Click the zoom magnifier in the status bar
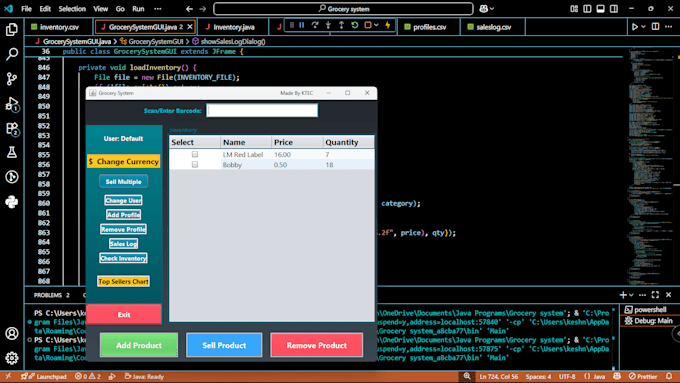680x383 pixels. point(467,376)
